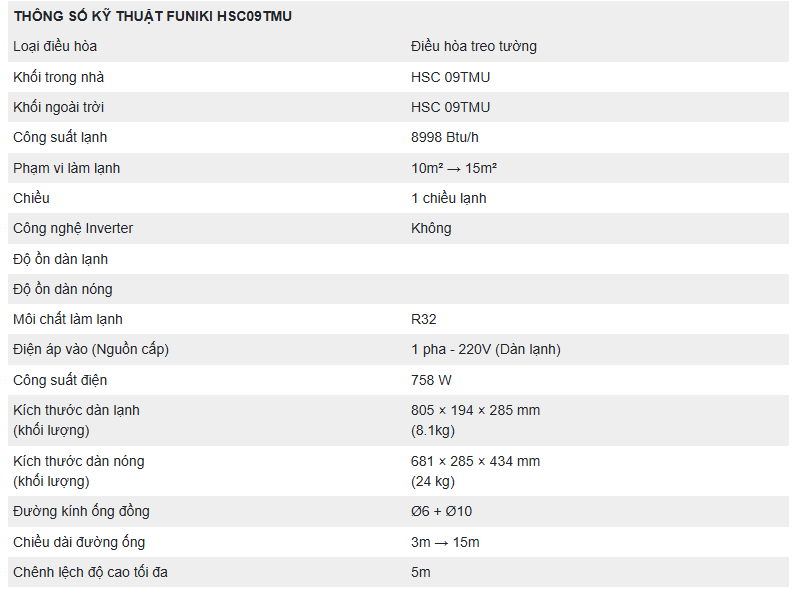Click the '1 chiều lạnh' value
The height and width of the screenshot is (595, 793).
[x=448, y=198]
